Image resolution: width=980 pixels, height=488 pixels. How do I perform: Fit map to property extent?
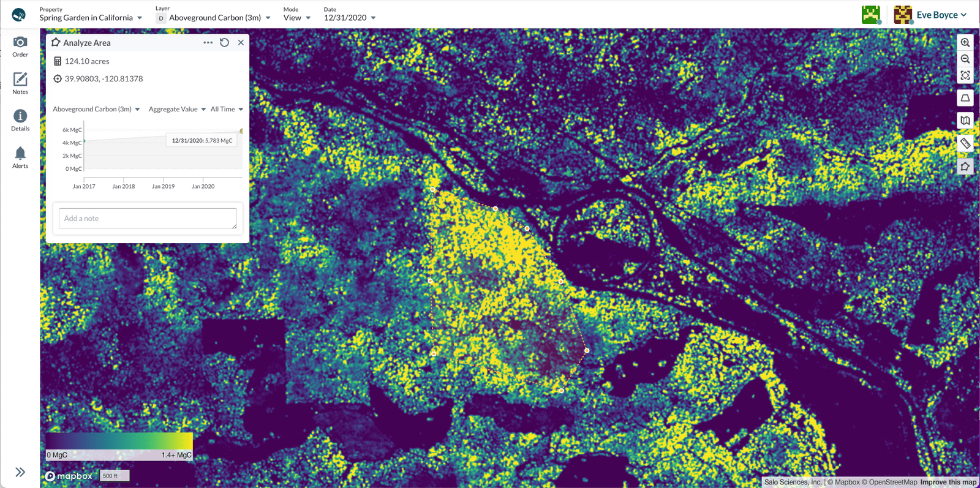[x=965, y=75]
